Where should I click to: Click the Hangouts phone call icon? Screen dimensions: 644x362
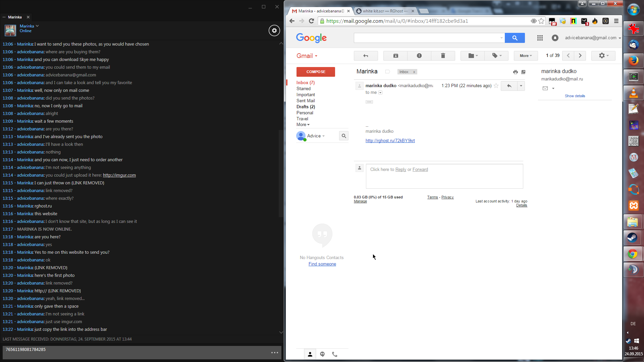tap(334, 354)
